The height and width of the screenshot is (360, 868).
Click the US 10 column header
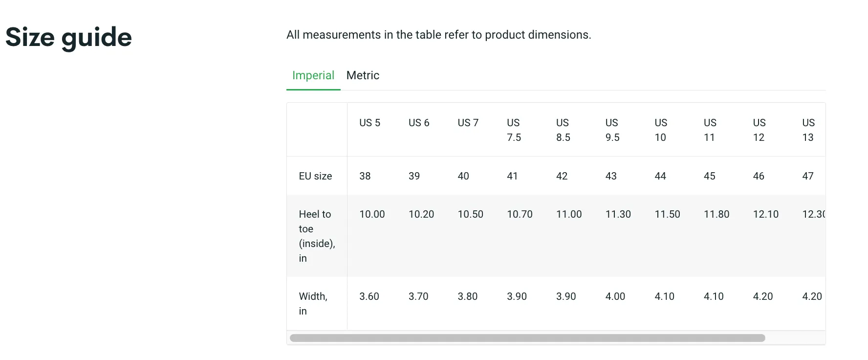tap(661, 130)
